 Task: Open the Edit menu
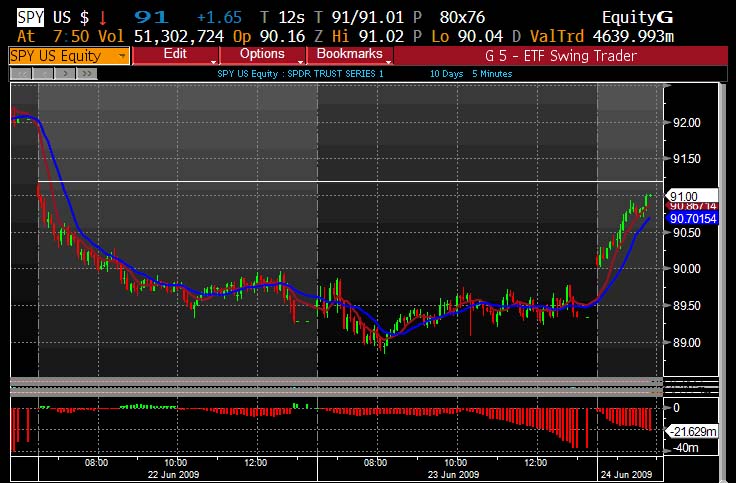[176, 55]
